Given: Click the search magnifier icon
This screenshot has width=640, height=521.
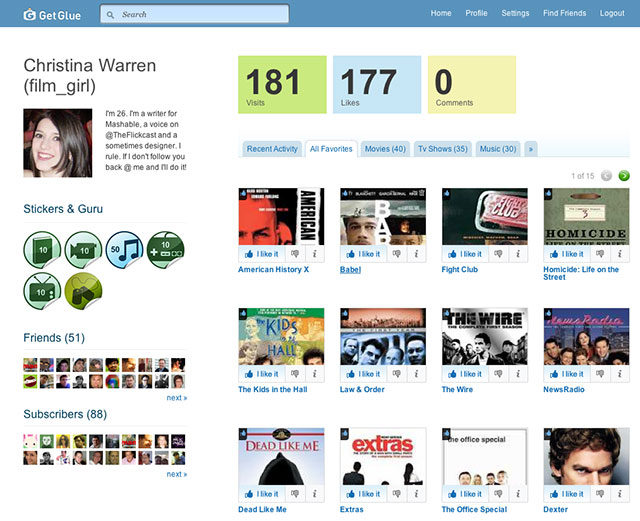Looking at the screenshot, I should (110, 15).
